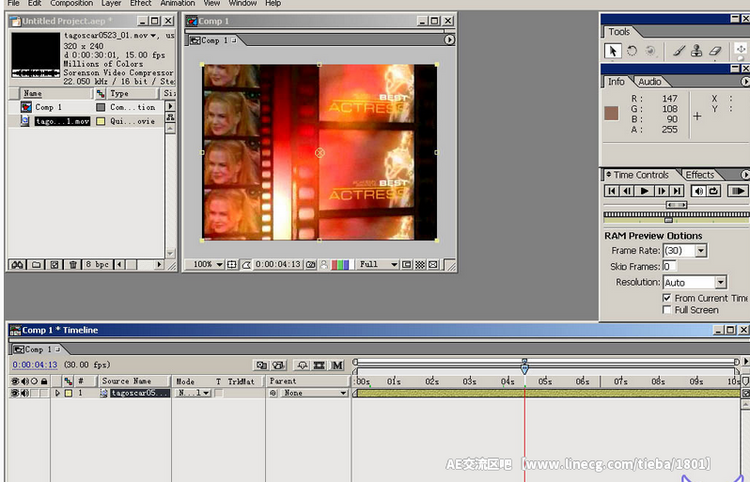The height and width of the screenshot is (482, 750).
Task: Click the parent pick whip icon for layer 1
Action: [x=273, y=393]
